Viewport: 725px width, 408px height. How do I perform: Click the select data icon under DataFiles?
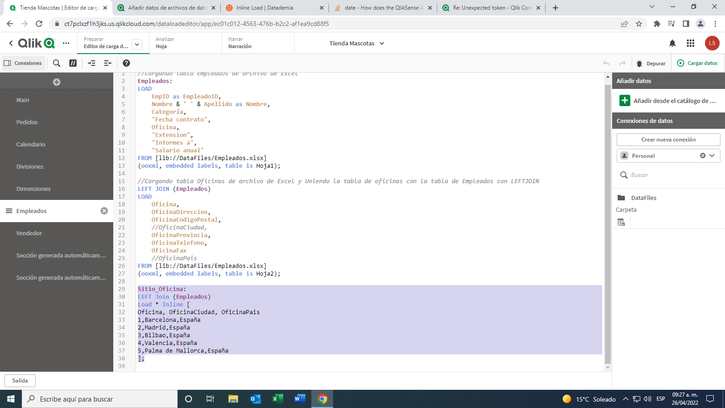point(622,222)
